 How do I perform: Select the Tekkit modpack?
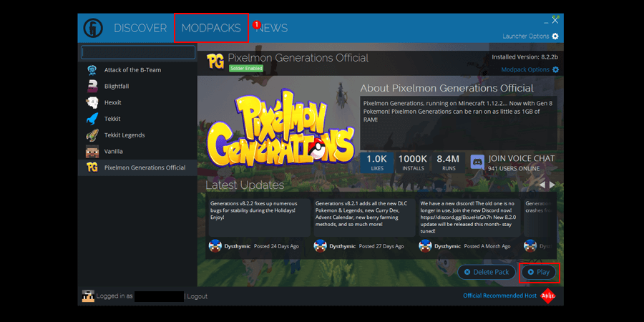[x=137, y=119]
